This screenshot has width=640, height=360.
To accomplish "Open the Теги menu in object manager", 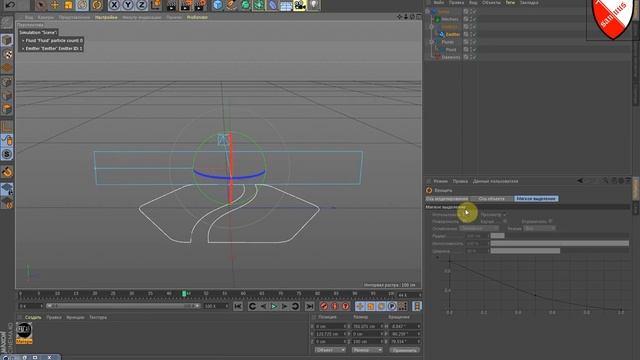I will click(510, 2).
